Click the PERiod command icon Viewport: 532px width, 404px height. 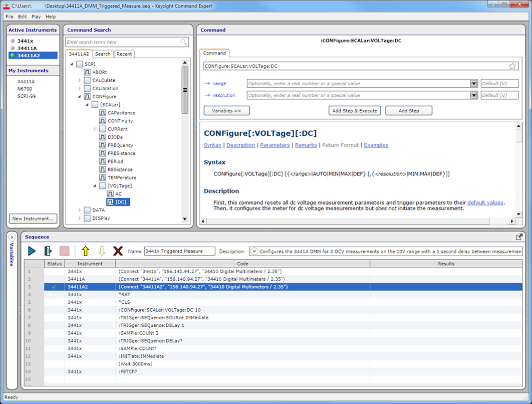103,161
